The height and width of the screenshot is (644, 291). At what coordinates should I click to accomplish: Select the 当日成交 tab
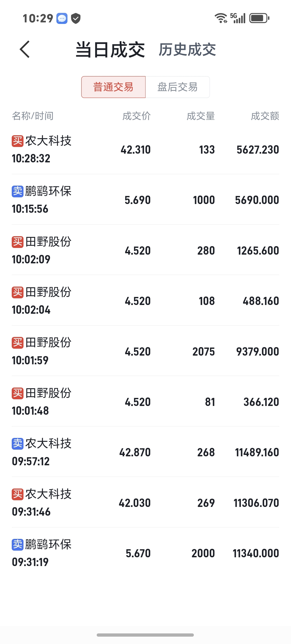110,49
